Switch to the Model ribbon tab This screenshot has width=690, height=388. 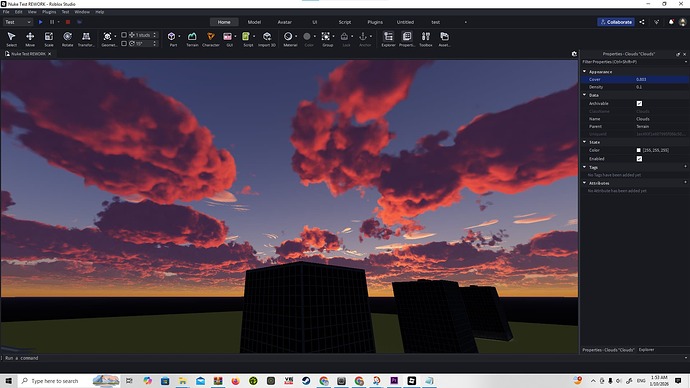pyautogui.click(x=254, y=22)
